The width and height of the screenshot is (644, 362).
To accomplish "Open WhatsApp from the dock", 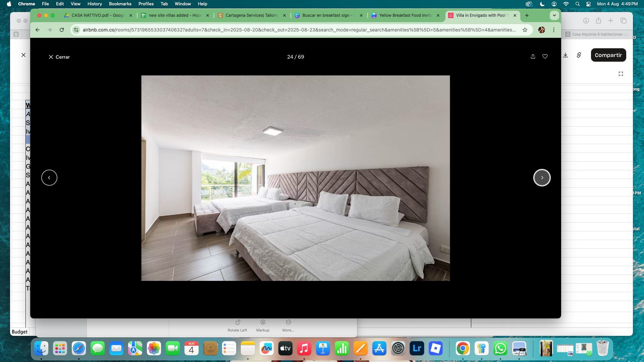I will [x=500, y=349].
